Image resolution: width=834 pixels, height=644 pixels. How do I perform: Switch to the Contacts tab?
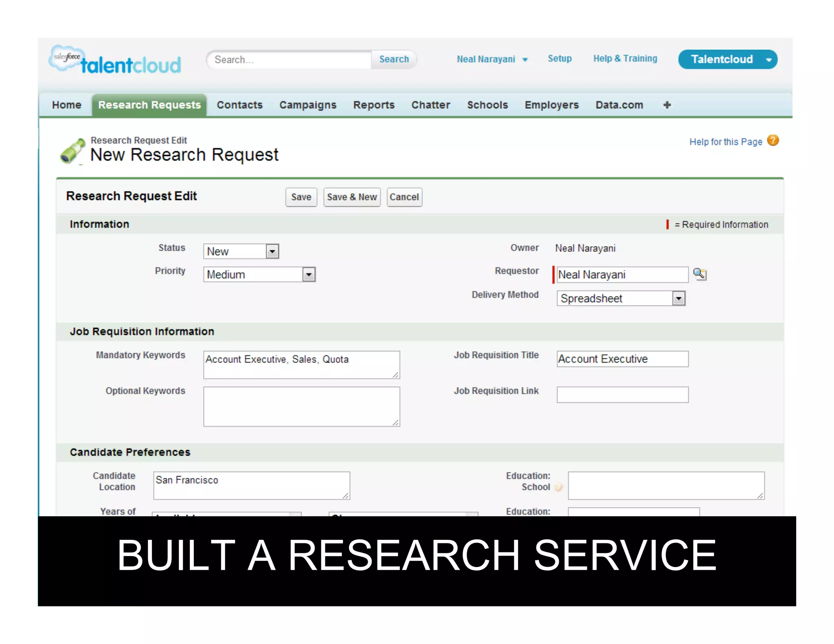click(239, 105)
